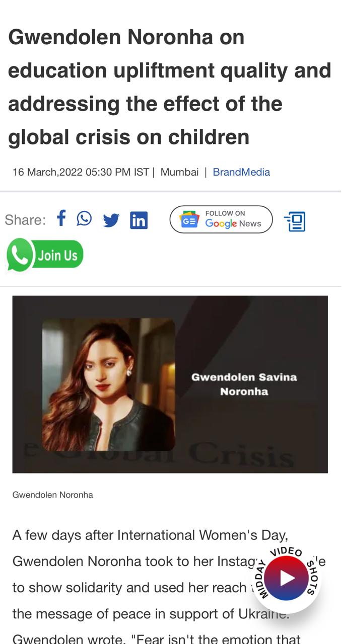Open the reader list view icon
Screen dimensions: 342x644
point(295,221)
